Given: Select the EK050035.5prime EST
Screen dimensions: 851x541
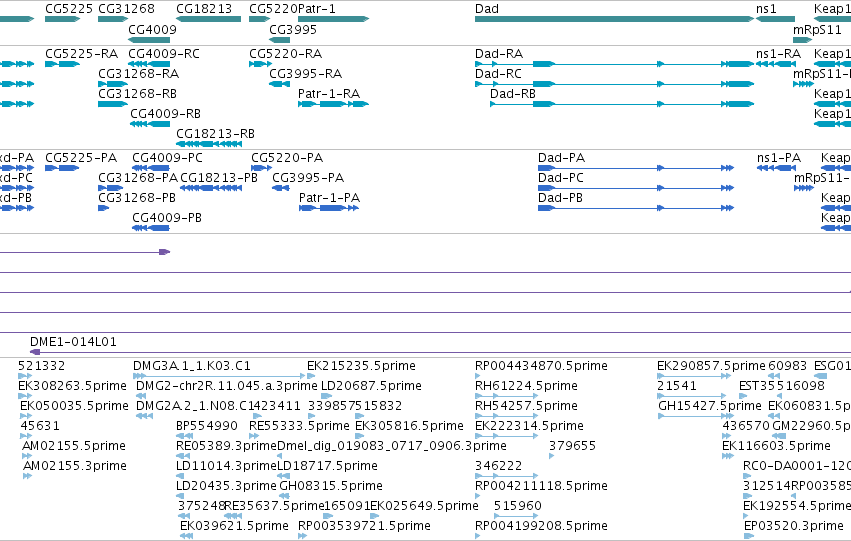Looking at the screenshot, I should (x=27, y=416).
